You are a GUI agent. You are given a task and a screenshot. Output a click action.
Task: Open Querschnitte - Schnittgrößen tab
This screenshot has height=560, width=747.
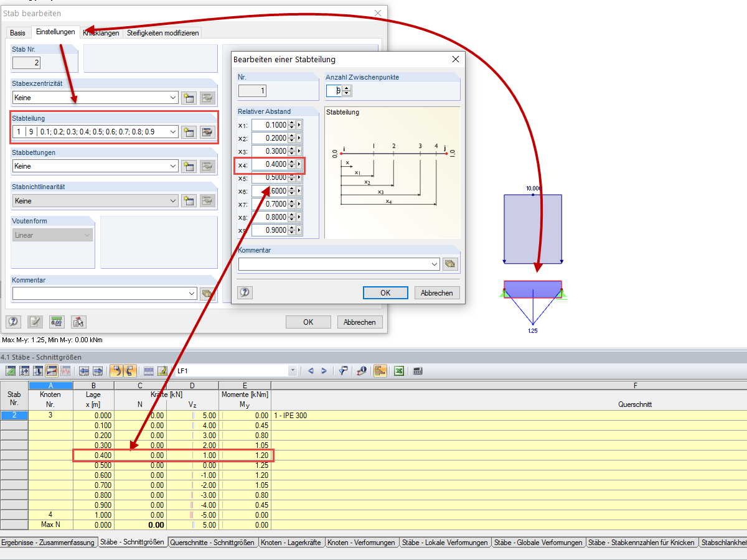click(x=212, y=543)
